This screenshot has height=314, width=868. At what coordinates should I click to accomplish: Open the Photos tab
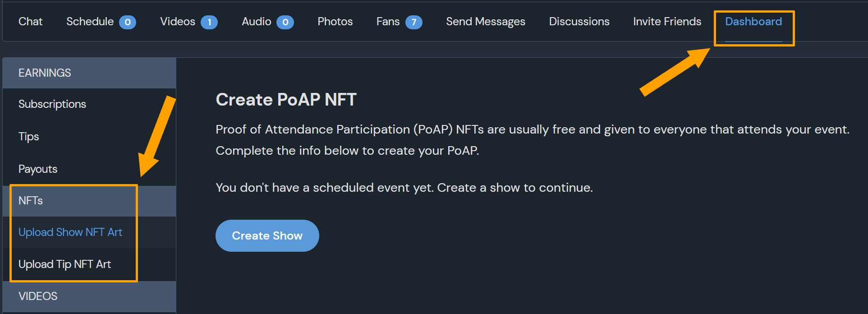pyautogui.click(x=335, y=22)
